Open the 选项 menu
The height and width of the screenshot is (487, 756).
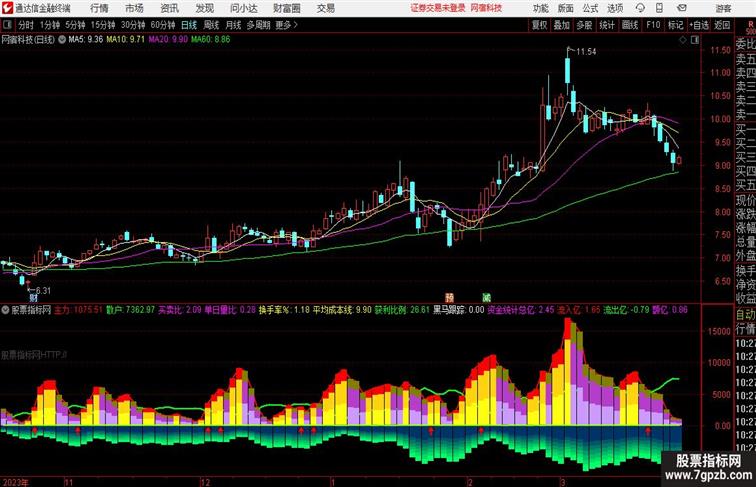point(615,8)
